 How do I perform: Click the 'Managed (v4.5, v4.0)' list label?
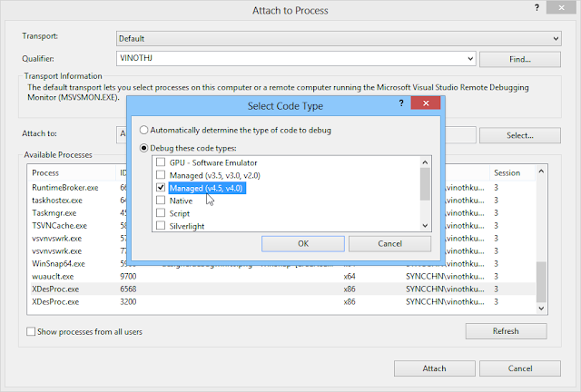[x=206, y=188]
